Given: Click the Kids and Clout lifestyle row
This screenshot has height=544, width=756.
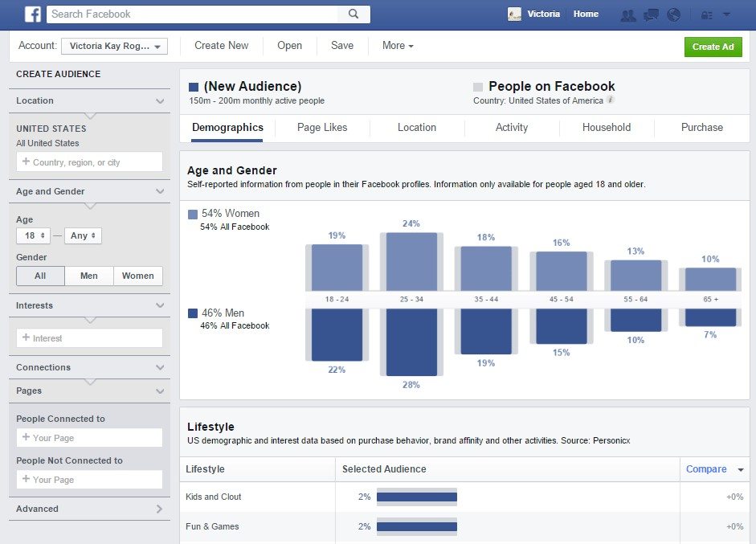Looking at the screenshot, I should tap(465, 497).
